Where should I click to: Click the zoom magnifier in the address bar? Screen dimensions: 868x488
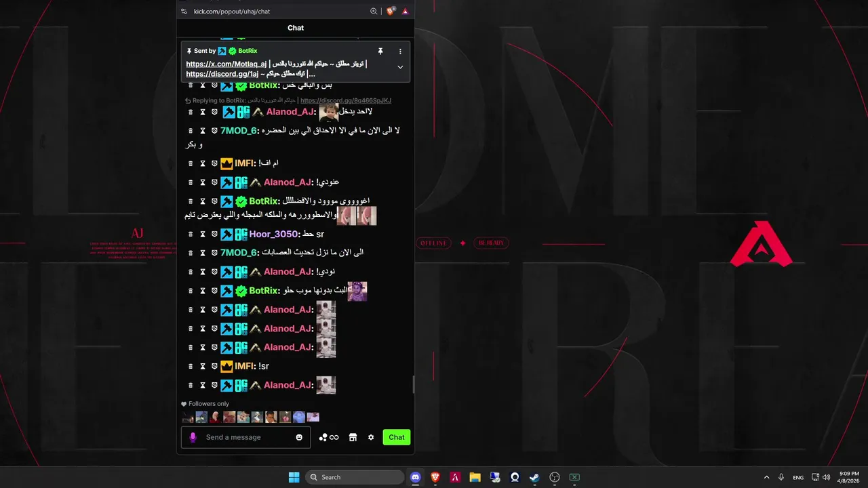point(374,12)
